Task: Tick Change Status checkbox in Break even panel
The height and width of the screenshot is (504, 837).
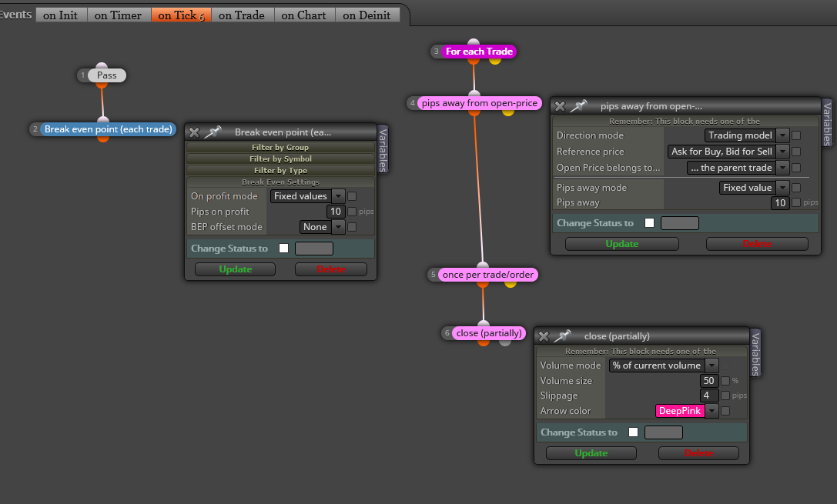Action: click(284, 248)
